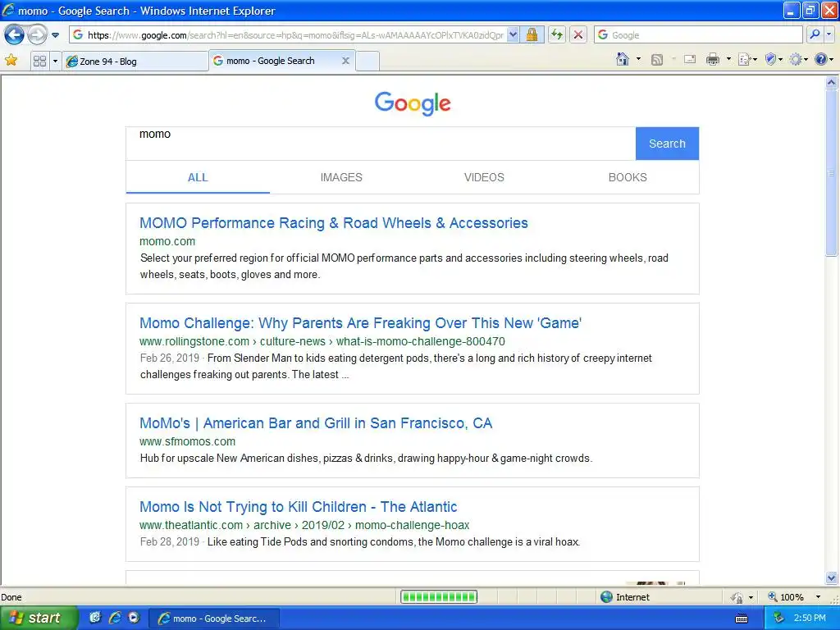Open the Page menu icon
Image resolution: width=840 pixels, height=630 pixels.
pos(747,59)
